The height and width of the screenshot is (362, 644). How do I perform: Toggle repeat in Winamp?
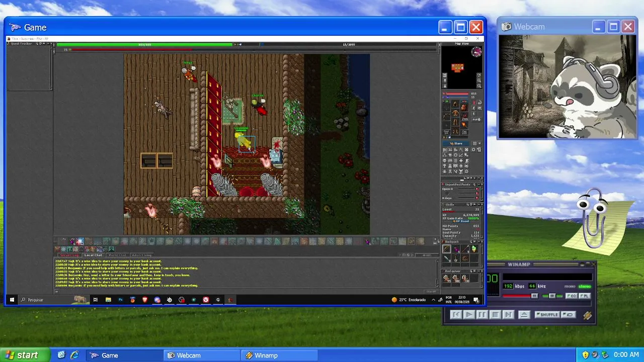[x=569, y=315]
